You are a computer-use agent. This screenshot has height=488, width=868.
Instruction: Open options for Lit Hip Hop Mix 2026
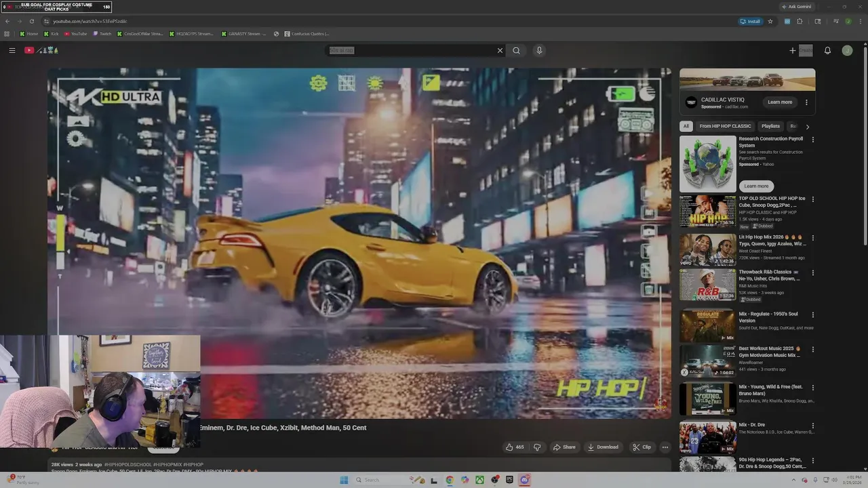click(x=812, y=238)
